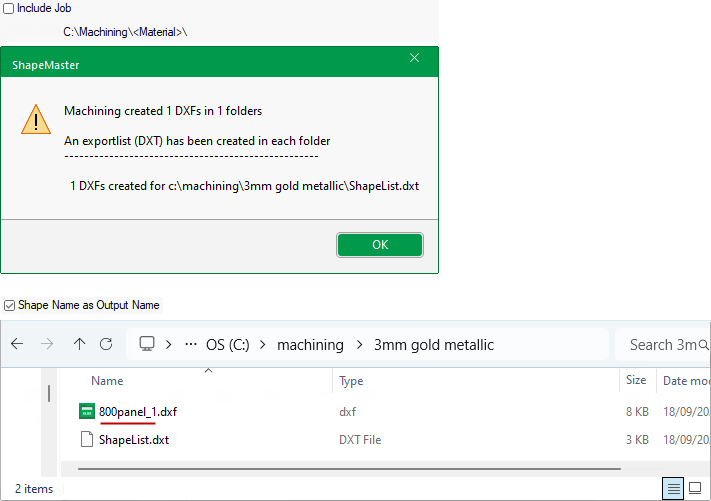Expand the chevron after machining breadcrumb
This screenshot has height=501, width=711.
point(359,345)
